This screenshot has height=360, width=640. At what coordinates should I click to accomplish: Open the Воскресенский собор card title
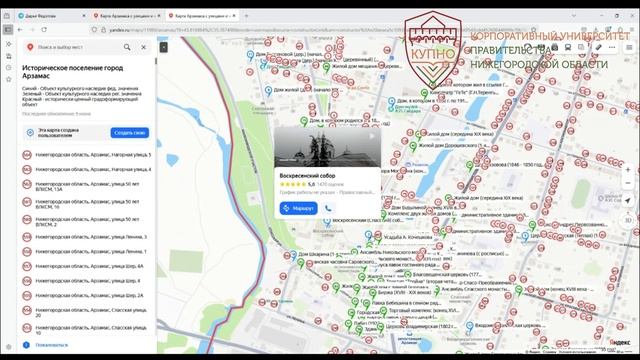click(307, 176)
